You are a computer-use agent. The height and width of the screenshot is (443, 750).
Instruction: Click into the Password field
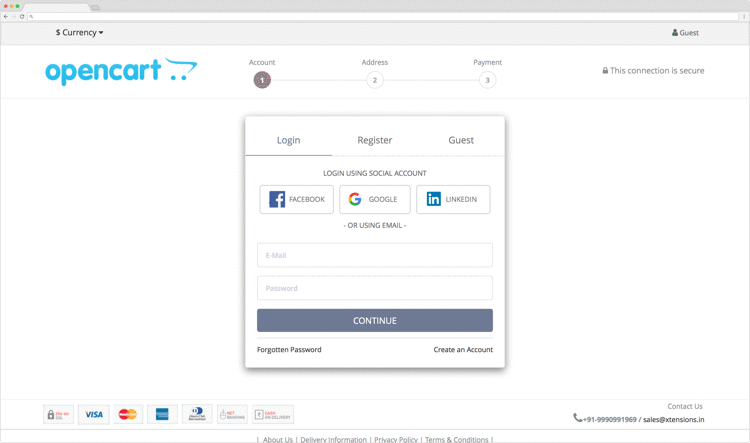tap(374, 288)
